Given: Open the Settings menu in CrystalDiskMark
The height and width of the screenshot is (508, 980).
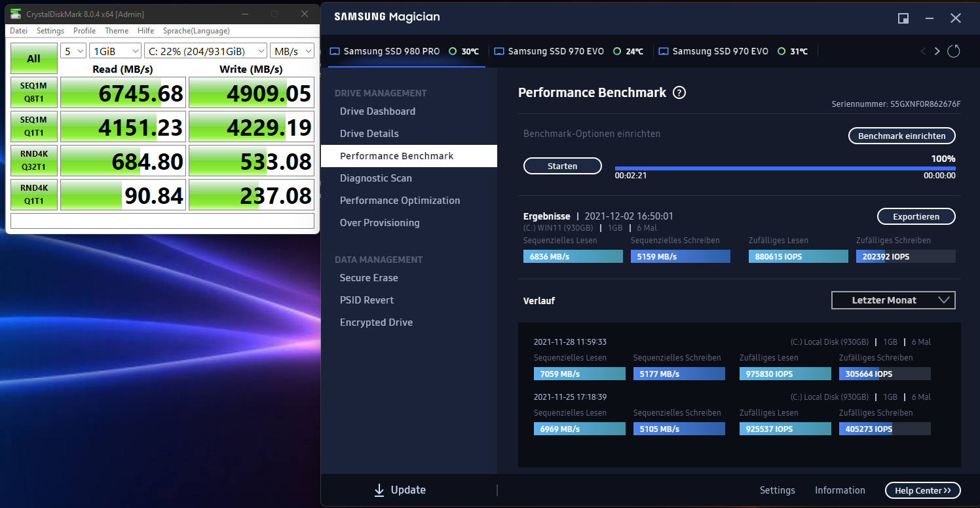Looking at the screenshot, I should [50, 31].
